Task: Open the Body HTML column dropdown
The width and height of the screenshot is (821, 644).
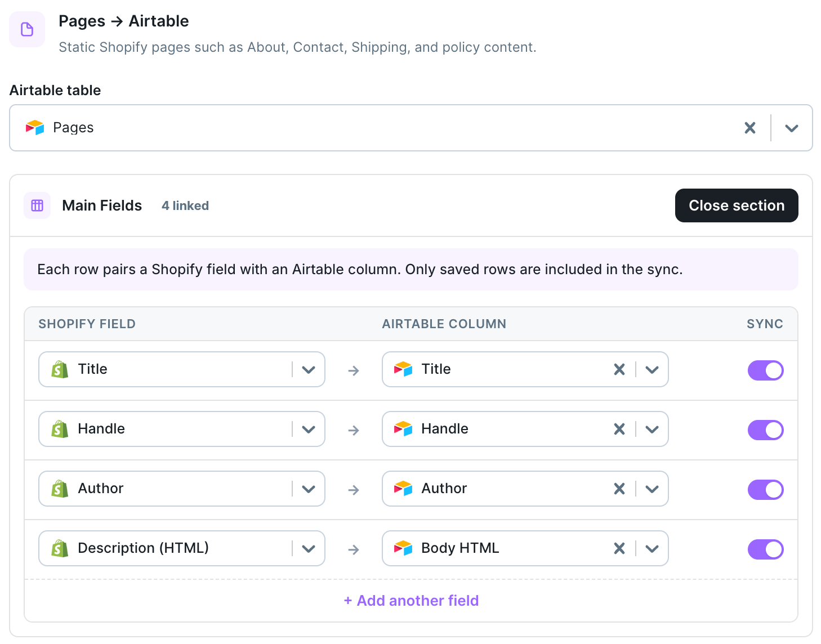Action: pyautogui.click(x=652, y=549)
